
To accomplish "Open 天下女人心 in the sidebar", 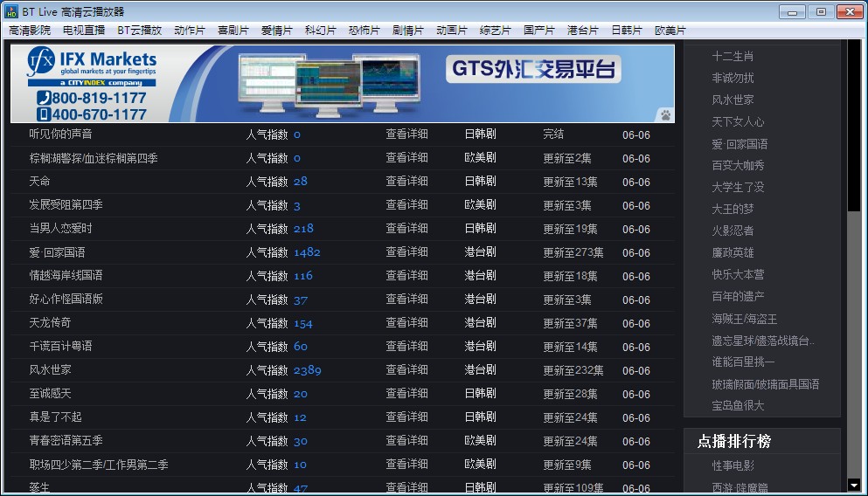I will point(738,121).
